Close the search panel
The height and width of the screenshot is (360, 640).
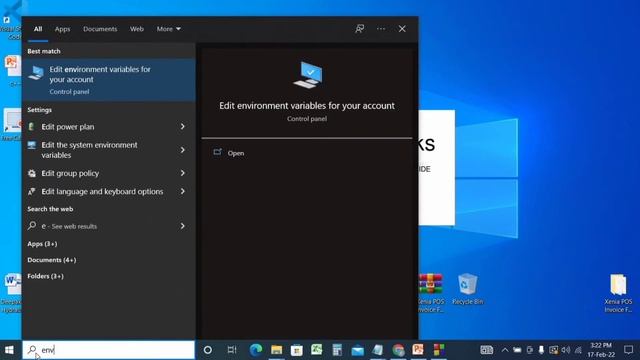(x=402, y=29)
